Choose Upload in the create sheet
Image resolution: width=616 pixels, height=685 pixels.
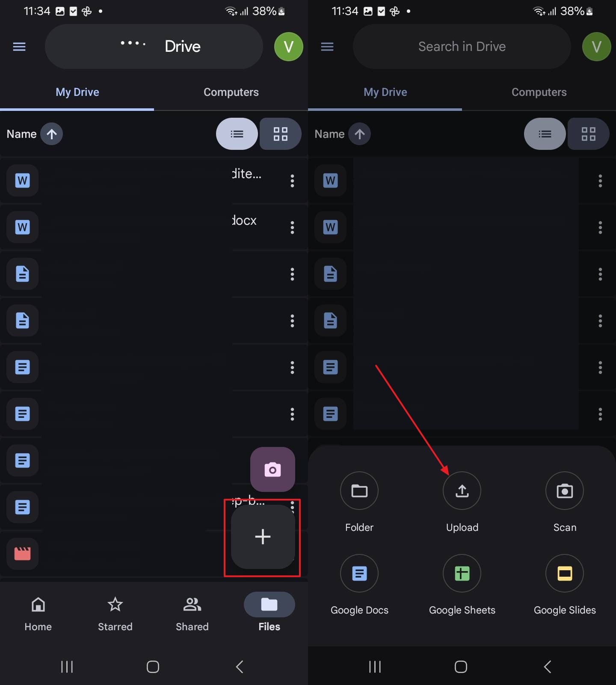point(462,502)
